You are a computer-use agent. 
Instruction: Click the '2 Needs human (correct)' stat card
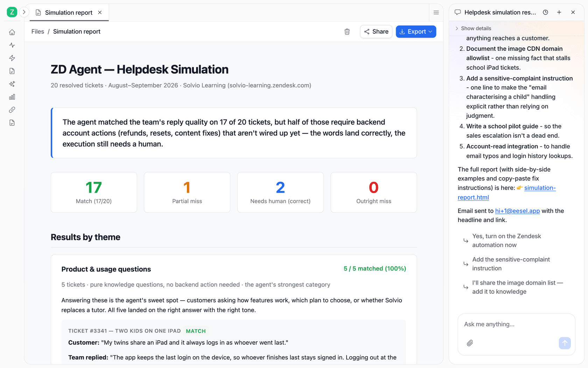pos(280,192)
